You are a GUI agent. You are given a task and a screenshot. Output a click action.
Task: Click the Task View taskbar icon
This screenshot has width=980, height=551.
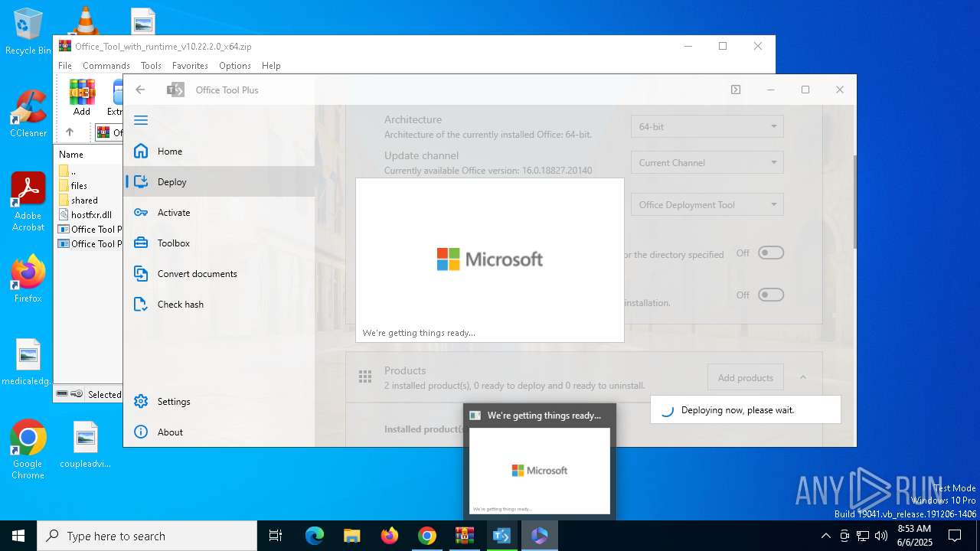(x=276, y=536)
